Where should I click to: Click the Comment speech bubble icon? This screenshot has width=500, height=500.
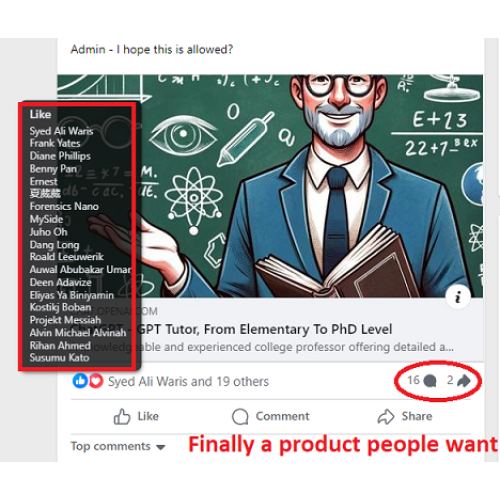(240, 416)
